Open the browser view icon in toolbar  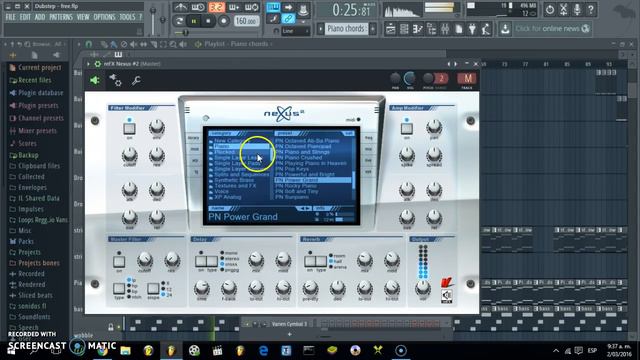click(431, 29)
